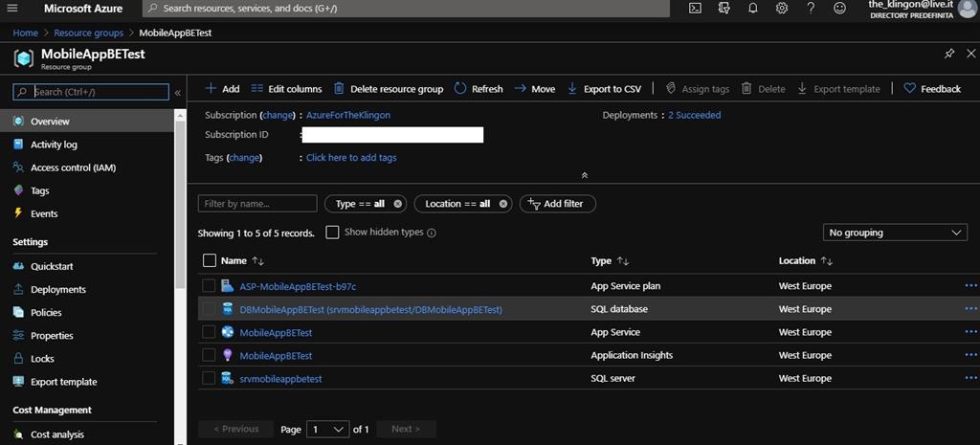Screen dimensions: 980x445
Task: Pin the resource group blade
Action: coord(948,54)
